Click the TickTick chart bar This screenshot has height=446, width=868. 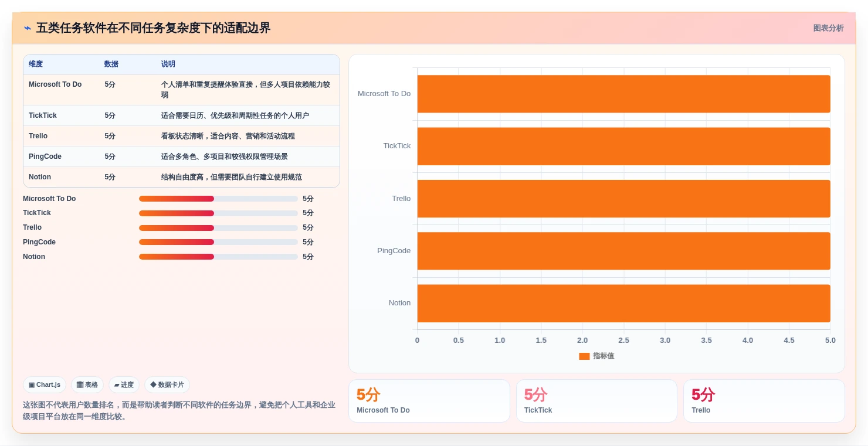pyautogui.click(x=623, y=146)
